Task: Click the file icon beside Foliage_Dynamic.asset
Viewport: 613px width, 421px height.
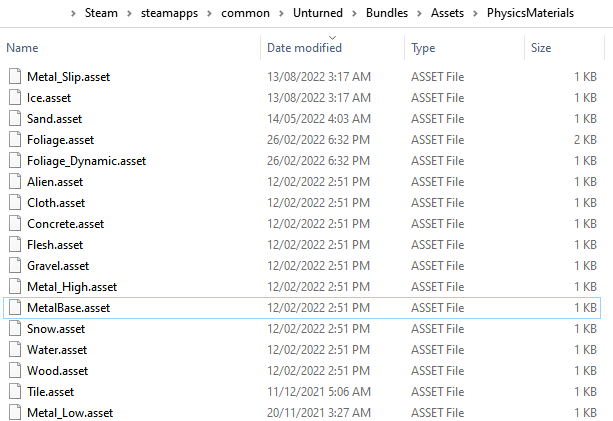Action: (x=15, y=161)
